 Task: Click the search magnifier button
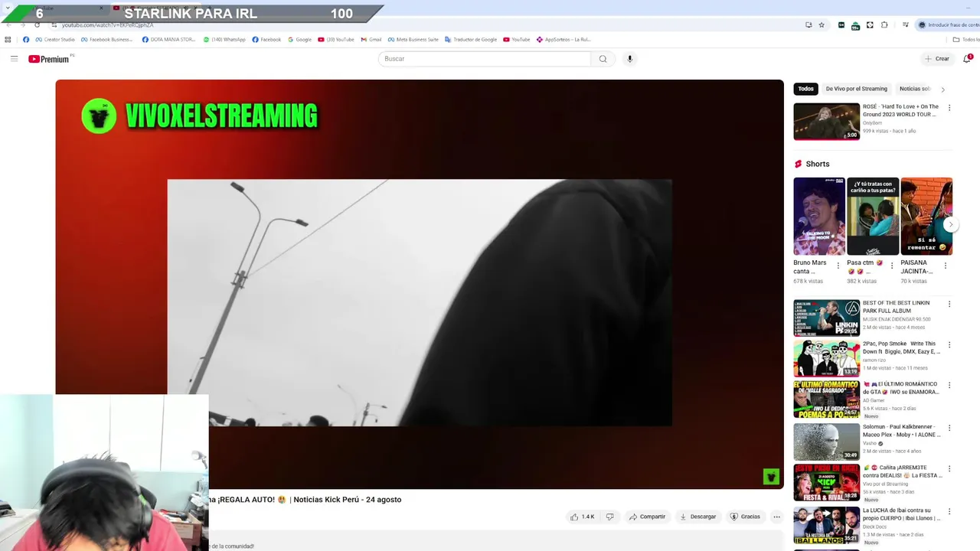[x=603, y=59]
